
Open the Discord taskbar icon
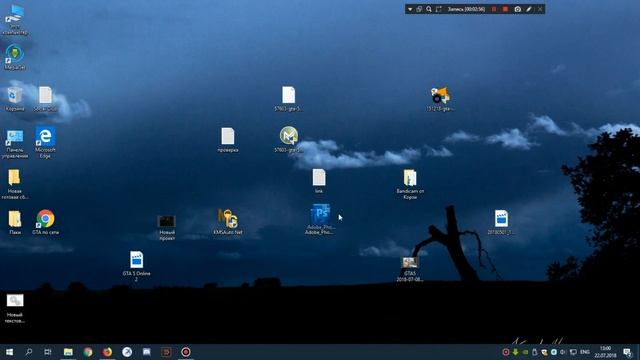pos(147,352)
